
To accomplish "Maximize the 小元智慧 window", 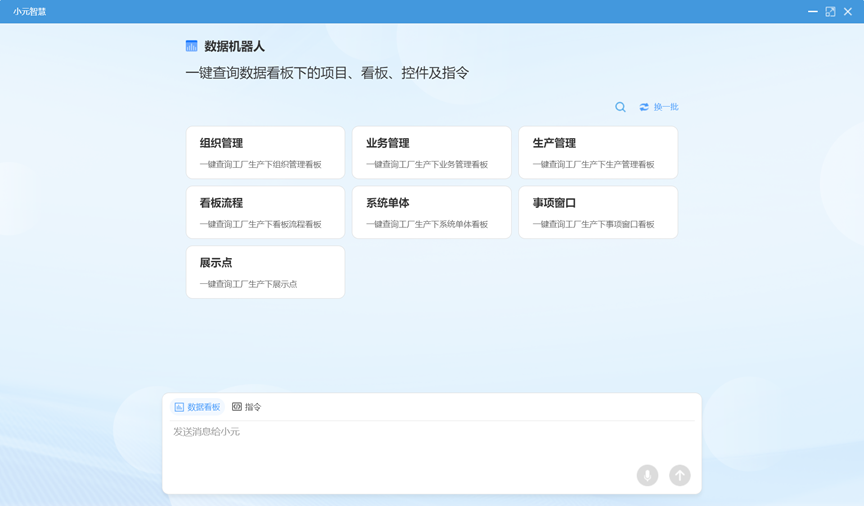I will [830, 12].
